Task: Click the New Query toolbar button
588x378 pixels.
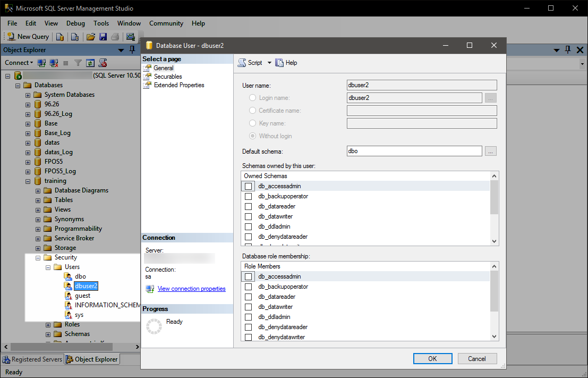Action: [28, 36]
